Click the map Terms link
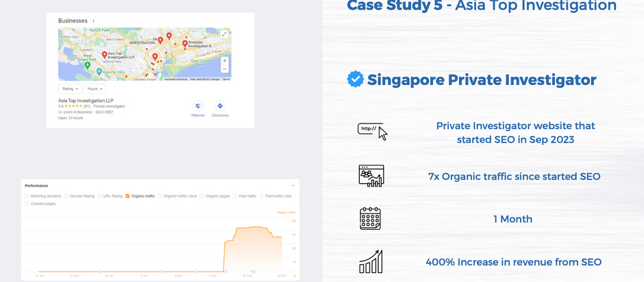The image size is (644, 282). coord(226,79)
